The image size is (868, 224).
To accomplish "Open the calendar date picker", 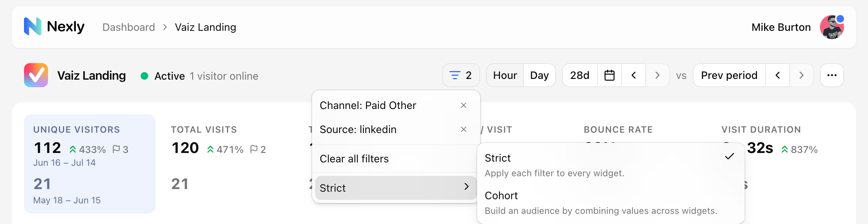I will tap(610, 75).
